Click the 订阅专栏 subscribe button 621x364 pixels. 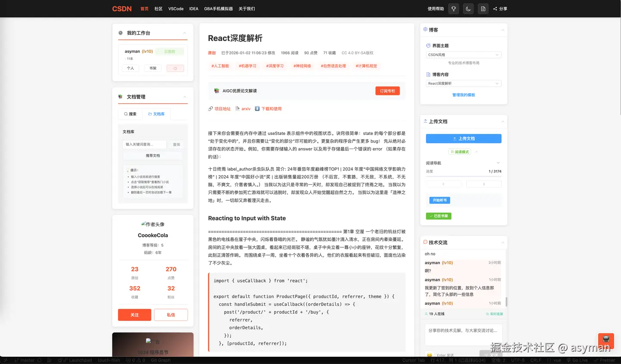coord(387,91)
